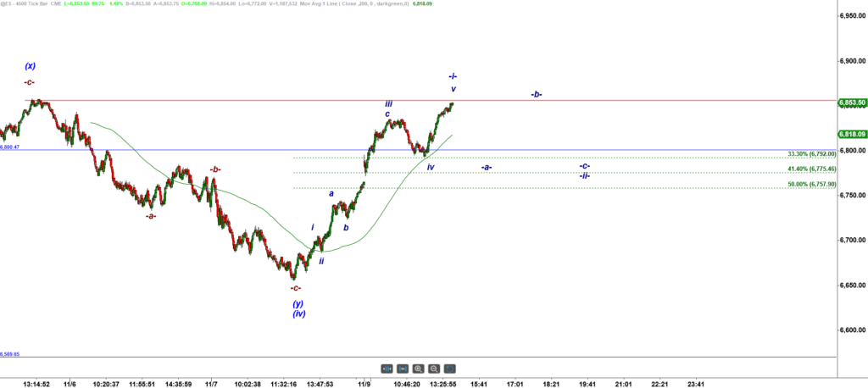Screen dimensions: 868x388
Task: Click the 41.40% Fibonacci retracement label
Action: click(811, 169)
